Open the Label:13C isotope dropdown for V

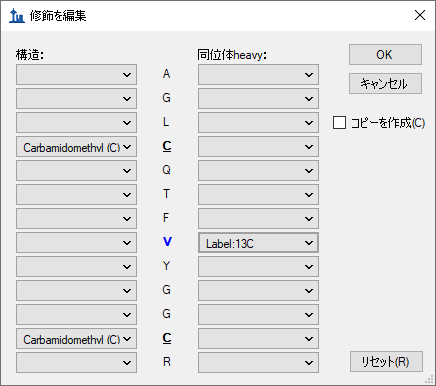tap(258, 243)
